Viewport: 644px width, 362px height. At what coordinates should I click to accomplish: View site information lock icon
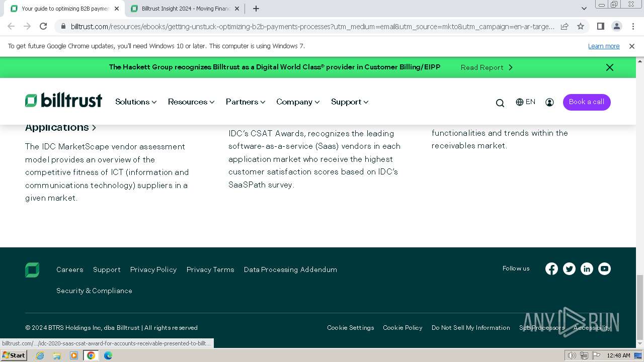[62, 26]
